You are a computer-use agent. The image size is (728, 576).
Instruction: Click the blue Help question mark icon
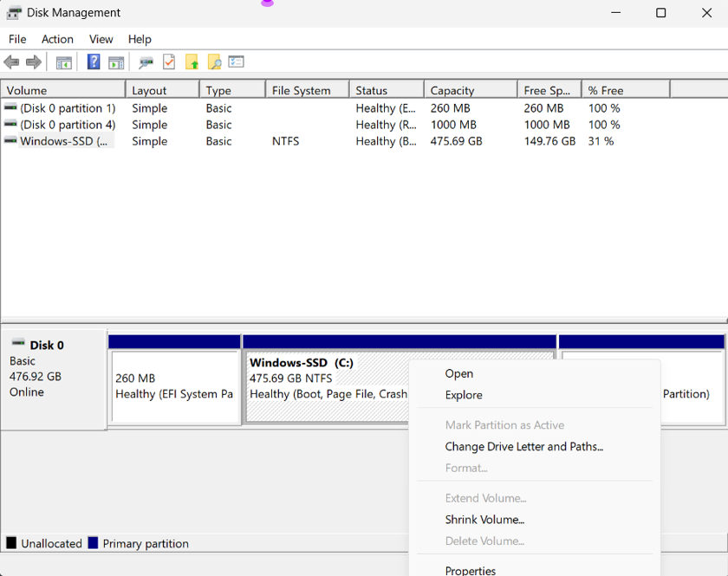(94, 62)
